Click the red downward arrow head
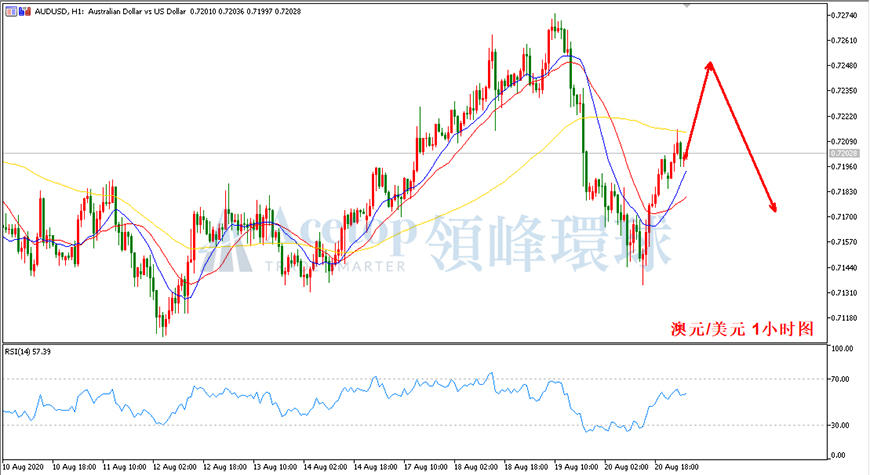The width and height of the screenshot is (870, 475). click(x=772, y=206)
